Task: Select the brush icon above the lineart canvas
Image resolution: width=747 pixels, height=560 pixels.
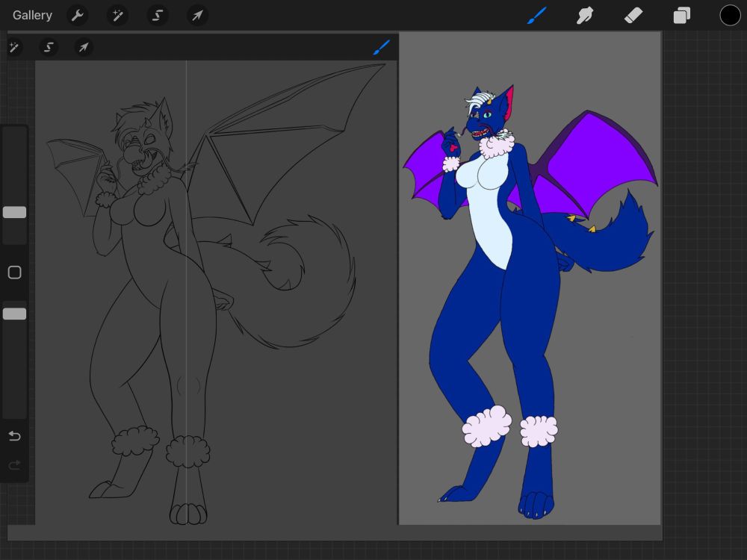Action: 382,47
